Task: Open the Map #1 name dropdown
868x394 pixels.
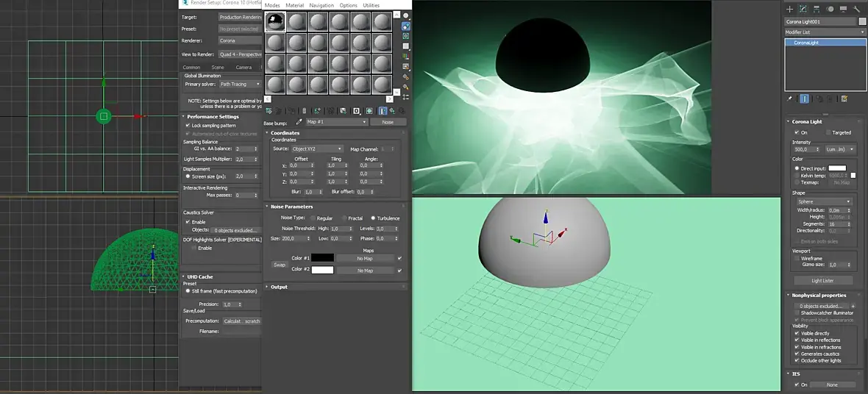Action: pos(337,122)
